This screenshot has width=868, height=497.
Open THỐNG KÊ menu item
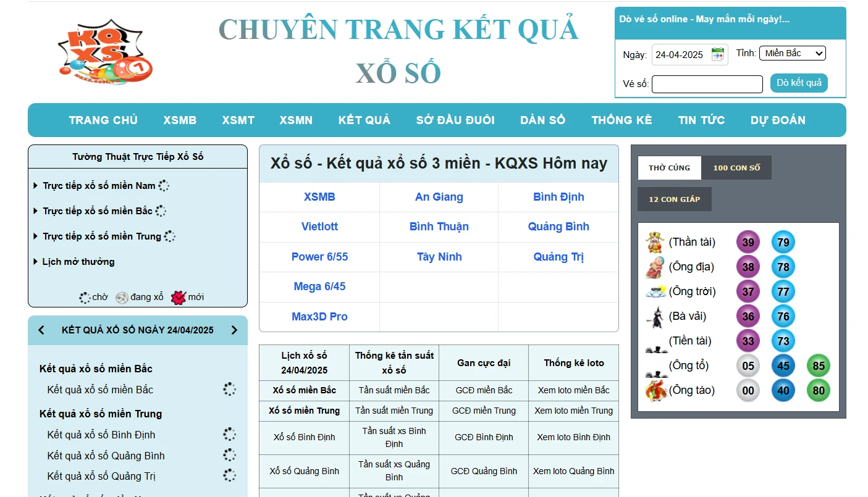(622, 120)
